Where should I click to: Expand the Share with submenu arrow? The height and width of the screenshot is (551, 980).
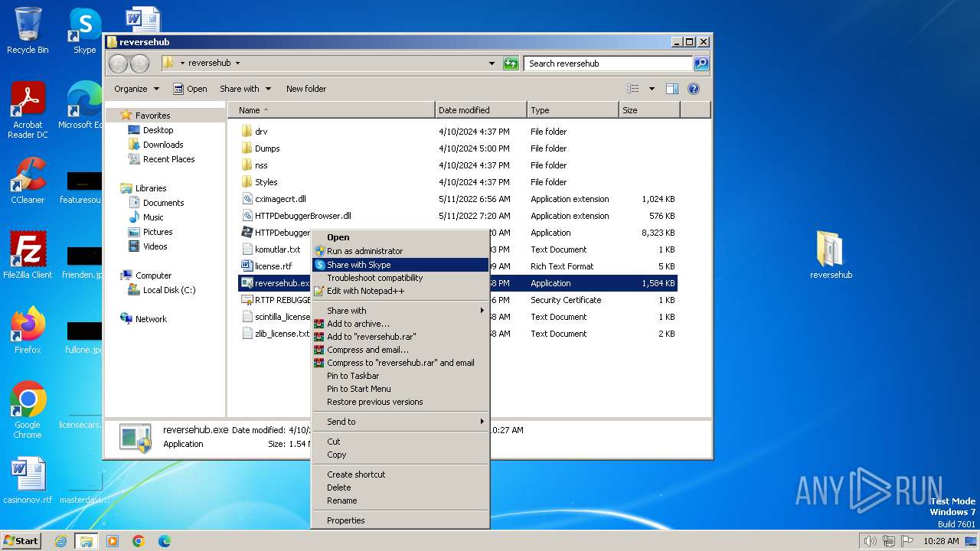point(482,311)
